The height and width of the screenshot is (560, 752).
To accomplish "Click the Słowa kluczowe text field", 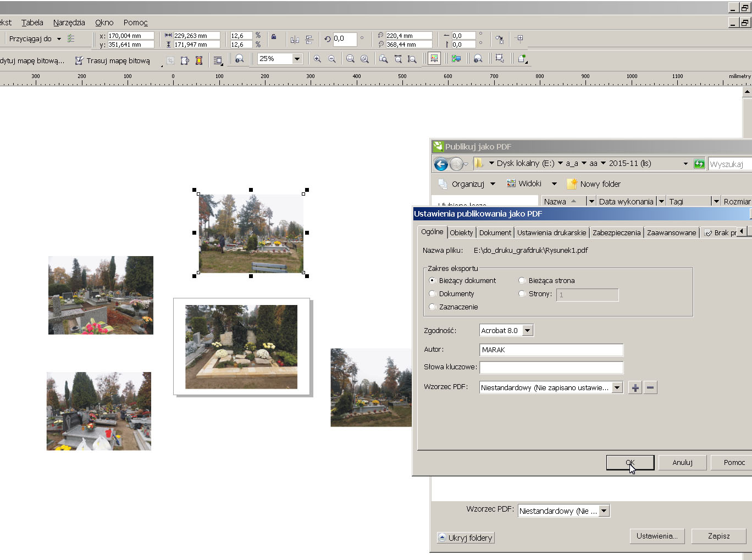I will pos(551,367).
